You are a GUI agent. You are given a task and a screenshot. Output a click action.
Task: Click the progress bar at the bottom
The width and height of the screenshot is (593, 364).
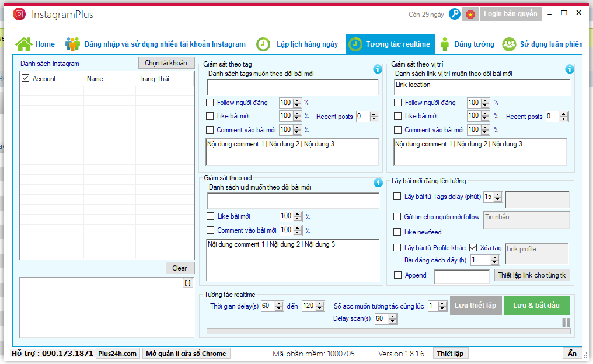pyautogui.click(x=388, y=331)
